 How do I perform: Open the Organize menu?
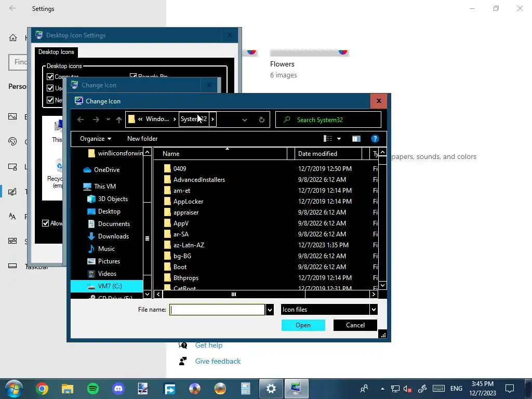coord(96,138)
